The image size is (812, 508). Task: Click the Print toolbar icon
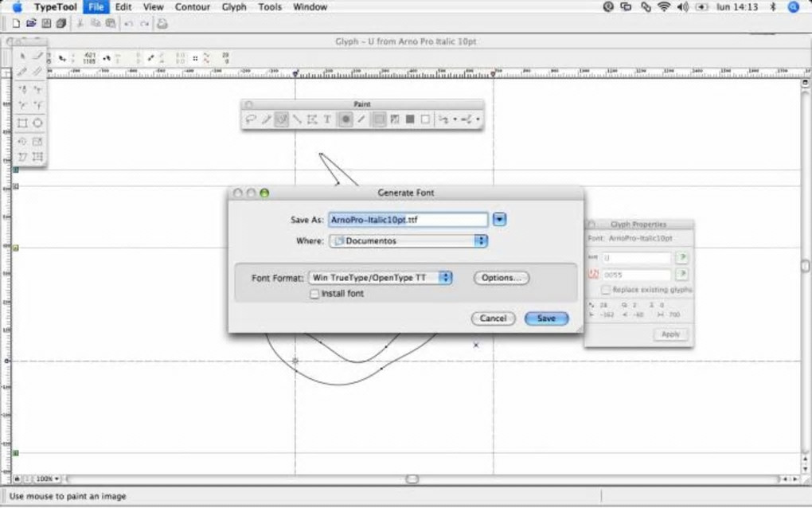(162, 24)
